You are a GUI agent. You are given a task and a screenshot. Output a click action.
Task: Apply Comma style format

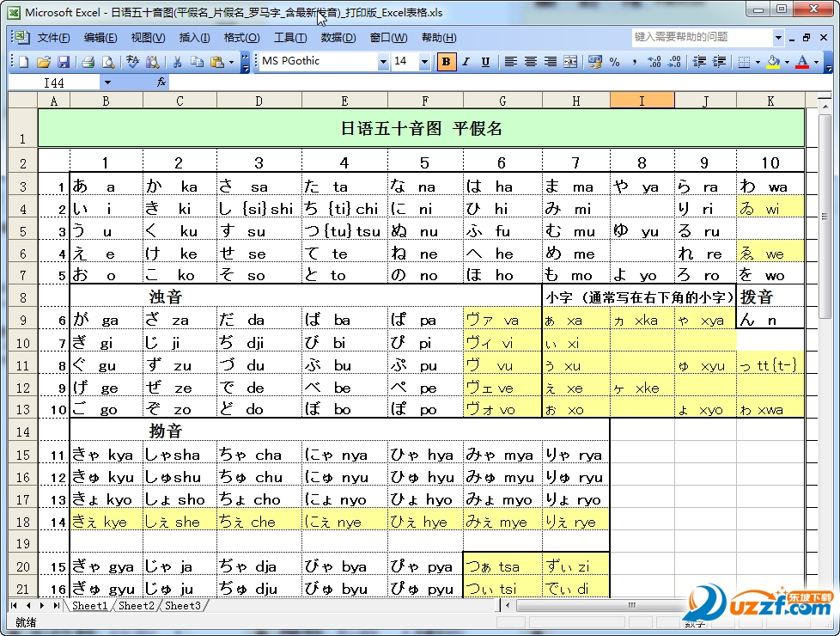pyautogui.click(x=634, y=62)
